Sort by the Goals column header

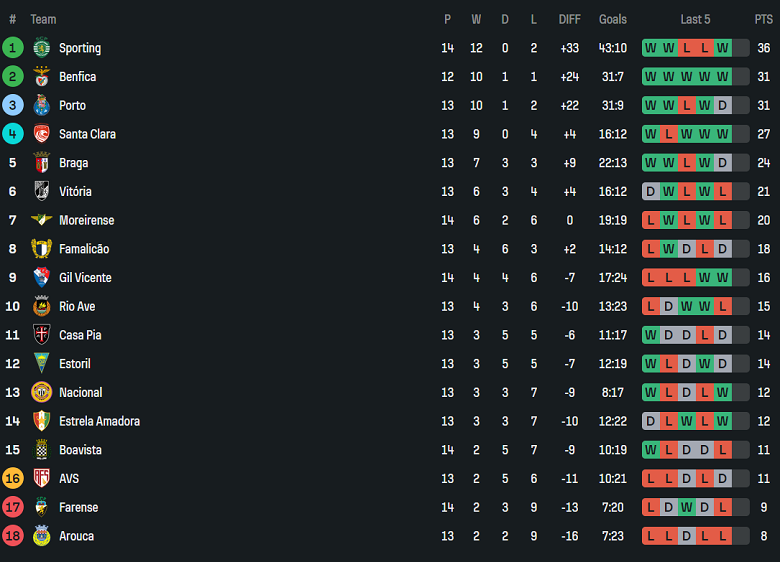(x=613, y=19)
